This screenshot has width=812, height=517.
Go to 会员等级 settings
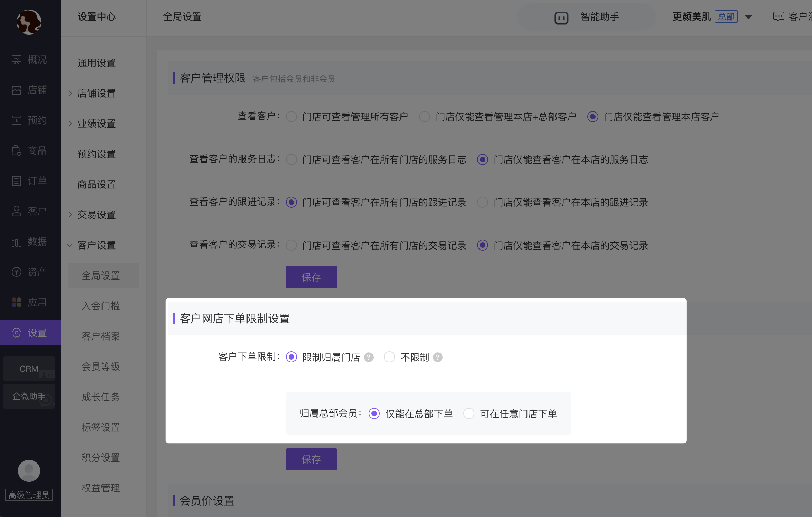(100, 367)
